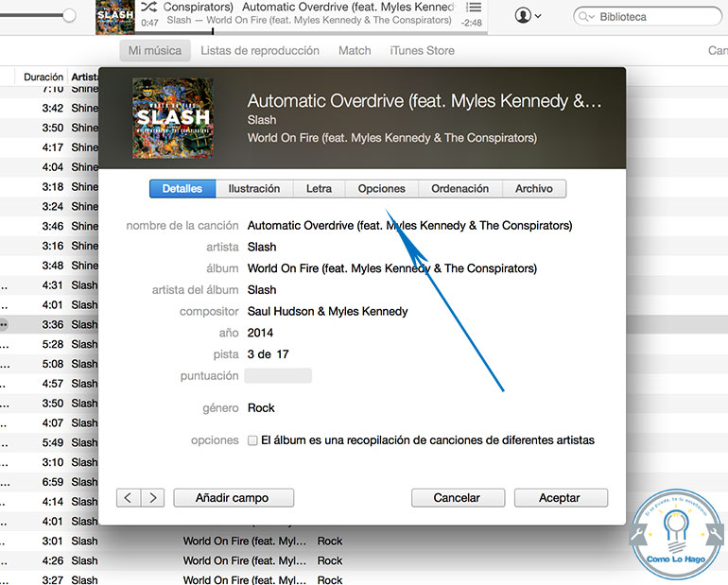Go to previous song arrow button

click(x=129, y=498)
